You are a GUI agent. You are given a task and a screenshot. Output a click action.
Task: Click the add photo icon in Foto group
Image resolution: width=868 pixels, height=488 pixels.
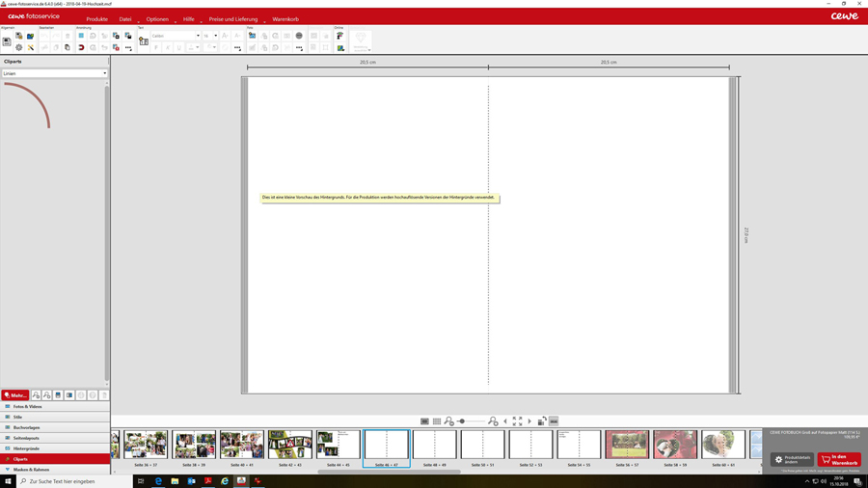point(252,36)
